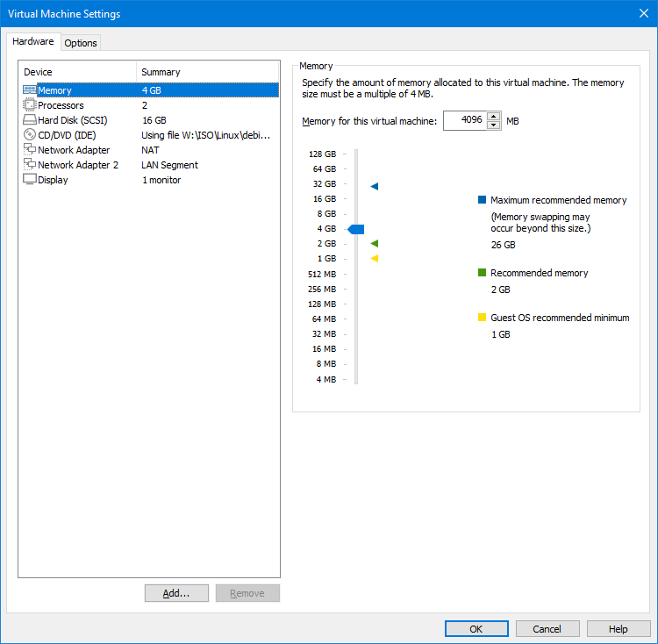Viewport: 658px width, 644px height.
Task: Confirm settings with the OK button
Action: click(x=476, y=629)
